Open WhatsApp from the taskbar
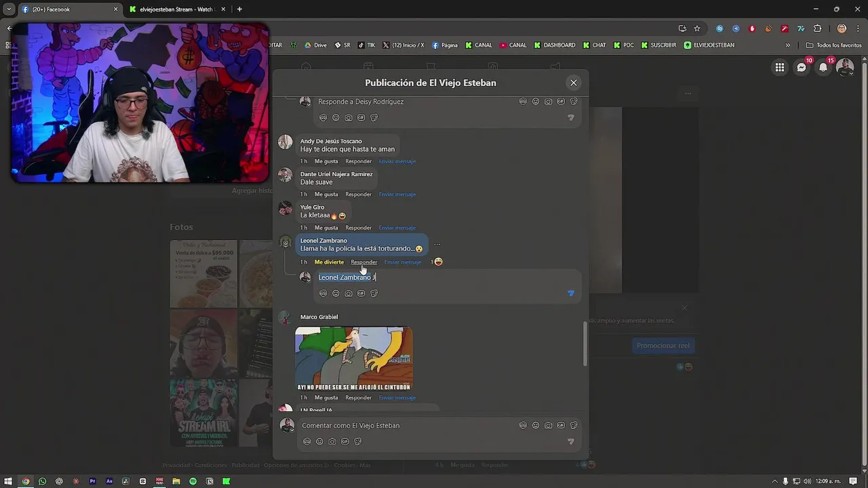 [42, 481]
